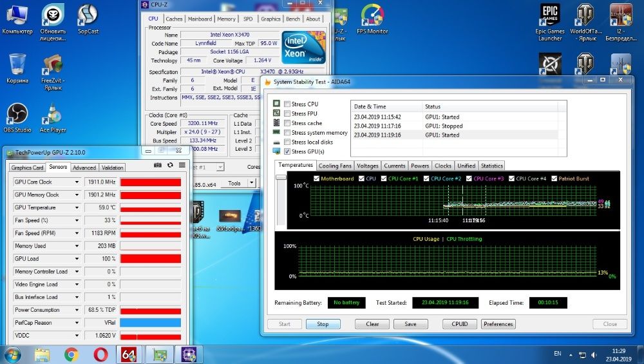Expand the GPU Load sensor dropdown

pyautogui.click(x=77, y=258)
